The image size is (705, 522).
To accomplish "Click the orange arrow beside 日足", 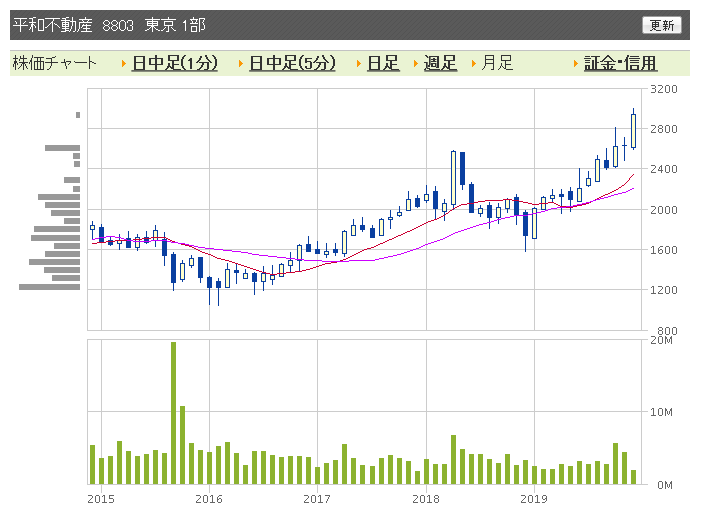I will 359,64.
